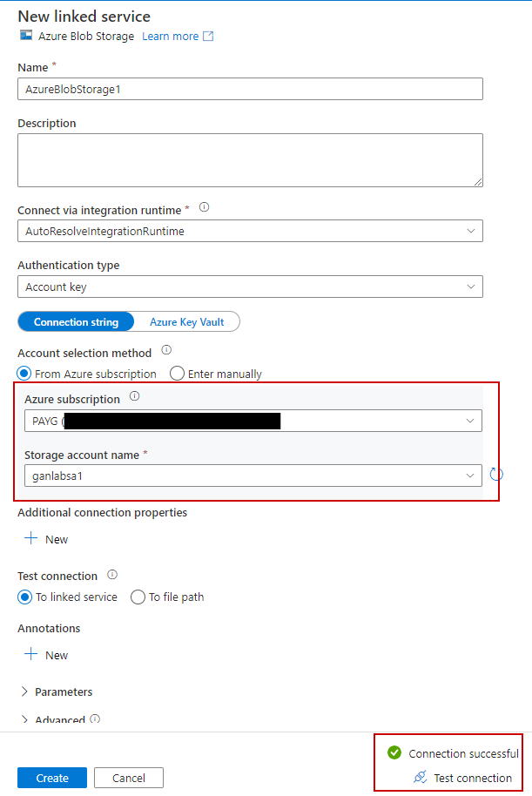
Task: Click into the Description text area
Action: point(250,160)
